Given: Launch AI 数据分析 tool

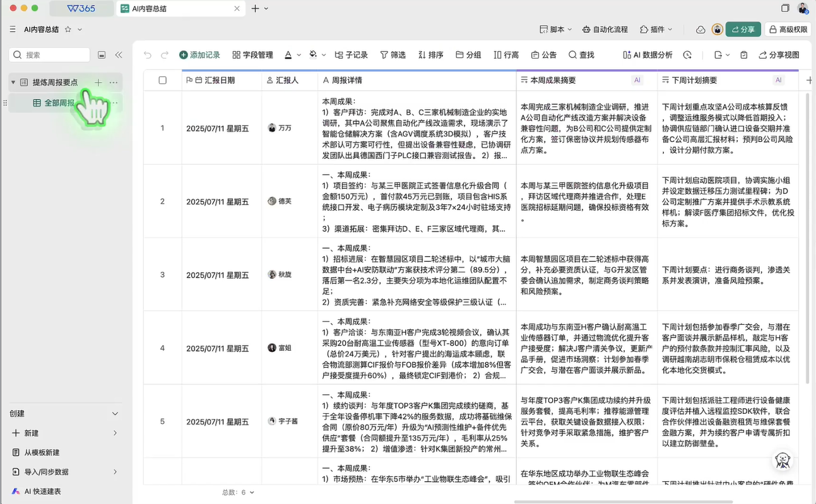Looking at the screenshot, I should coord(647,55).
